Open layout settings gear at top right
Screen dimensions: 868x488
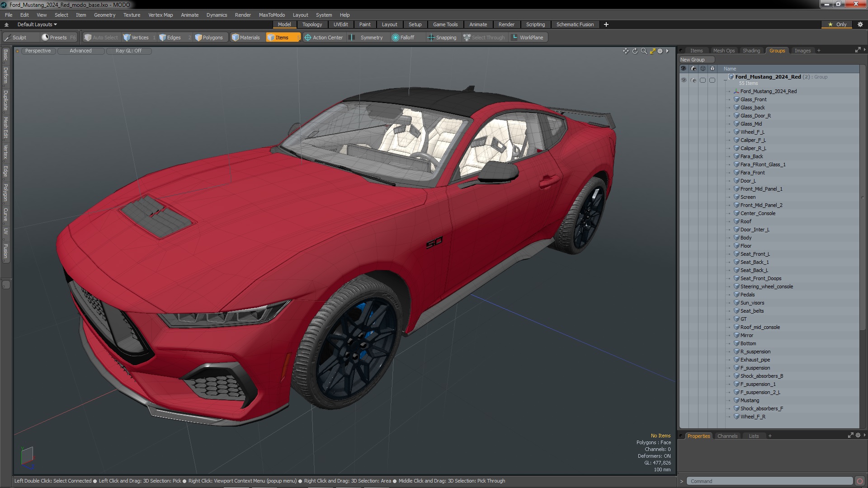coord(860,24)
